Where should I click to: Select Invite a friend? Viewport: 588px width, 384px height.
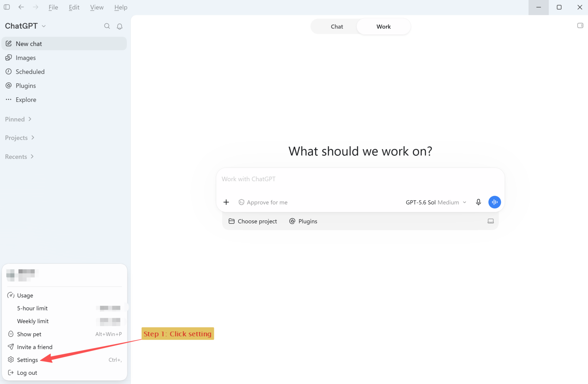tap(64, 347)
